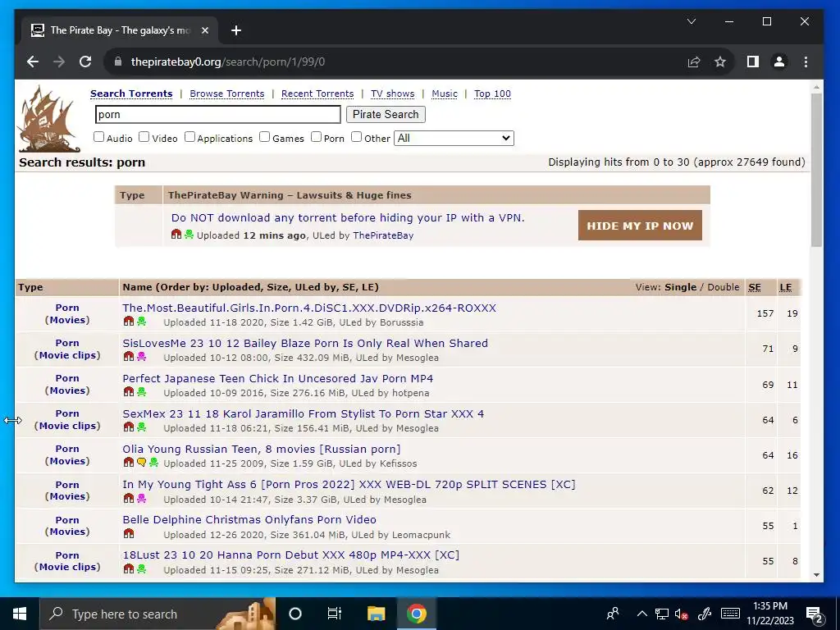Click the Movies type link in Borusssia's row
The width and height of the screenshot is (840, 630).
click(67, 320)
